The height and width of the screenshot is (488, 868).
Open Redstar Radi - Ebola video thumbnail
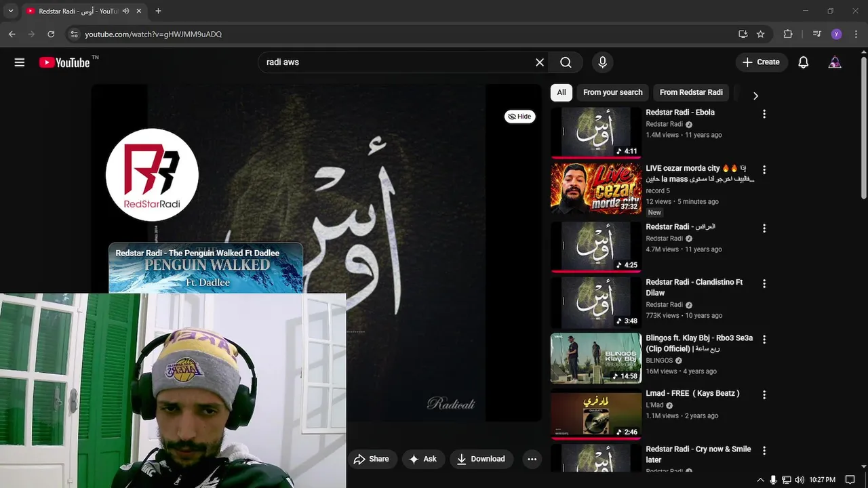(x=596, y=133)
